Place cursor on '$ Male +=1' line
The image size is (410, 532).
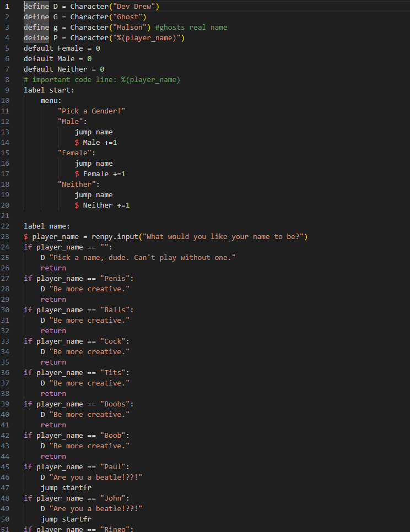[96, 143]
